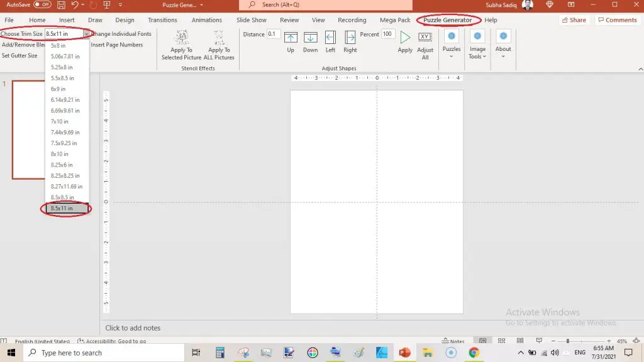Start Slide Show status bar icon
Viewport: 644px width, 362px height.
(539, 341)
